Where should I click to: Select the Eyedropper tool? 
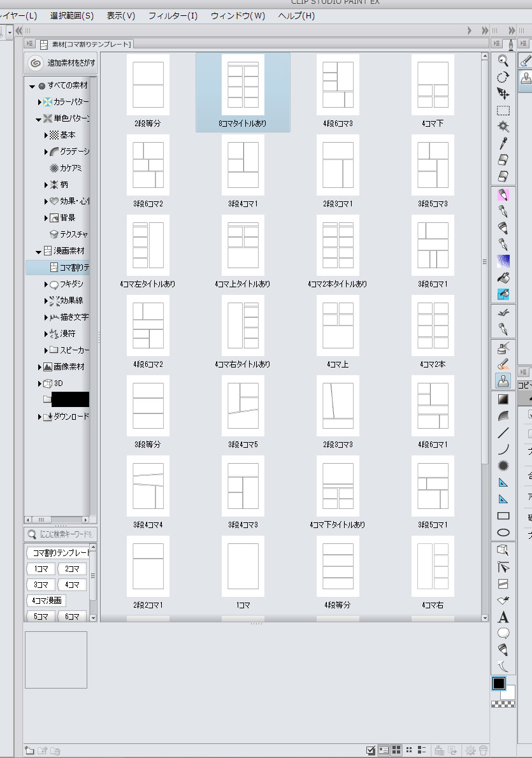pos(503,143)
